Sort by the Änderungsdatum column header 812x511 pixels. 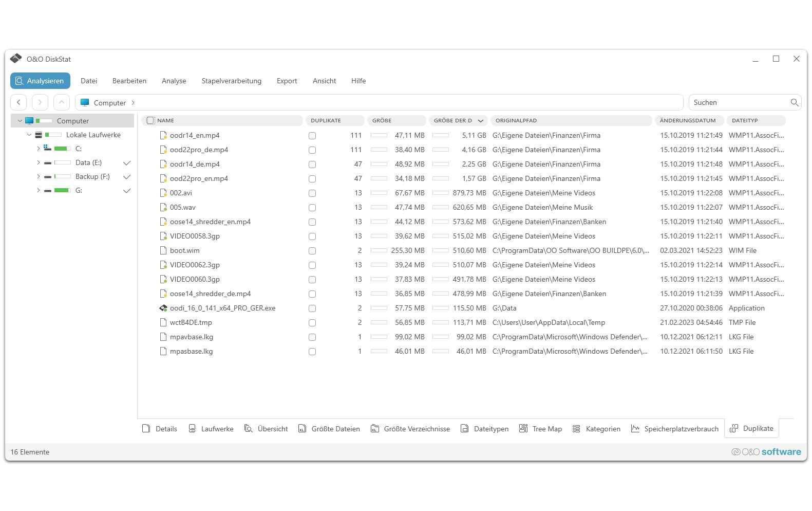[689, 120]
